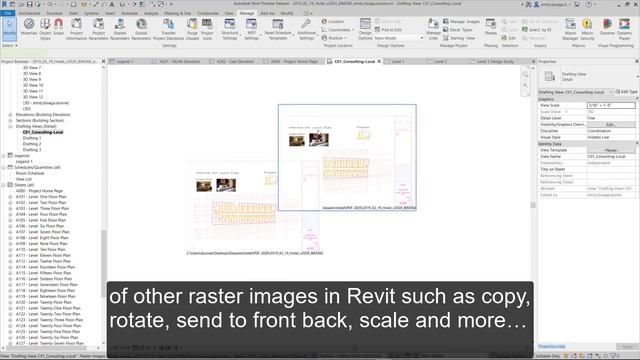This screenshot has height=360, width=640.
Task: Click Purge Unused
Action: click(x=192, y=29)
